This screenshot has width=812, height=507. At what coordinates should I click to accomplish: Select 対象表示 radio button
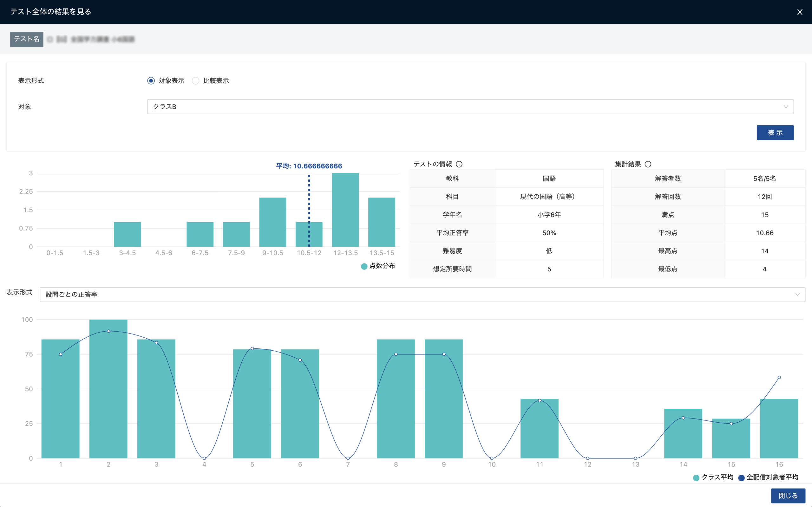(151, 81)
